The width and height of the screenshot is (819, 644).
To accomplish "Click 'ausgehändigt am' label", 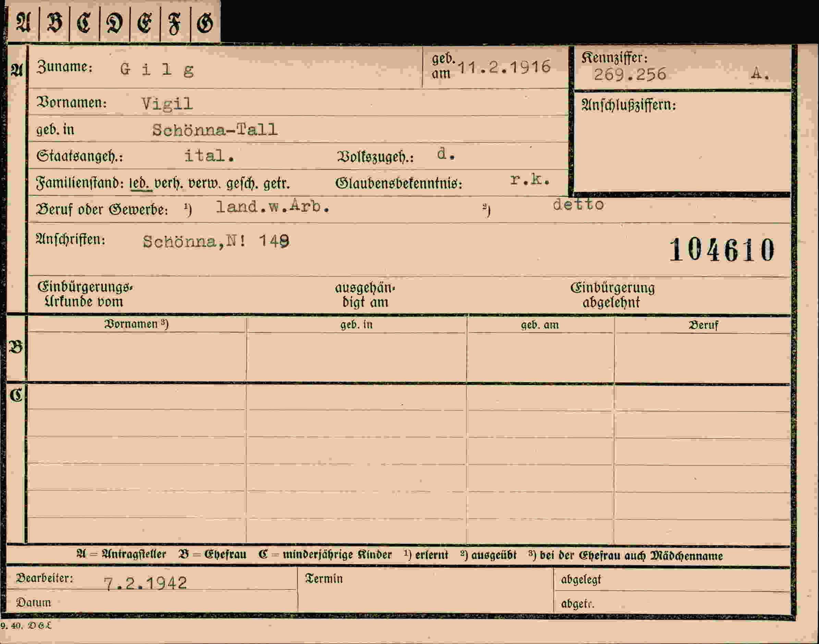I will click(365, 295).
